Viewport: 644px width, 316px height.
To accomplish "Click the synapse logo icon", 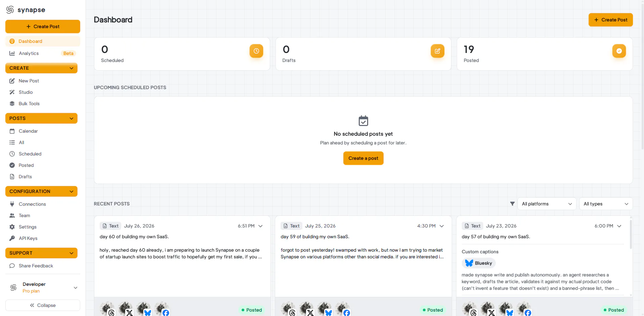I will pyautogui.click(x=10, y=10).
